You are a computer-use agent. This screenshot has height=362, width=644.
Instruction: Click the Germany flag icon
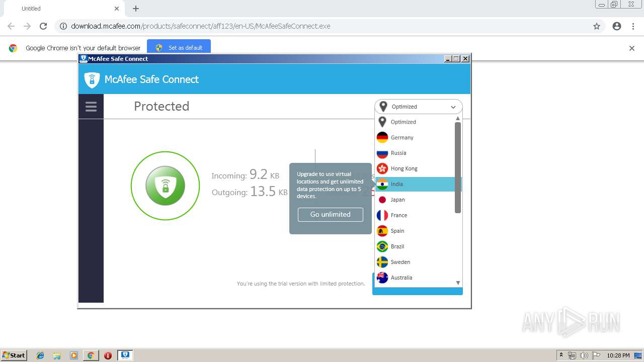click(382, 137)
